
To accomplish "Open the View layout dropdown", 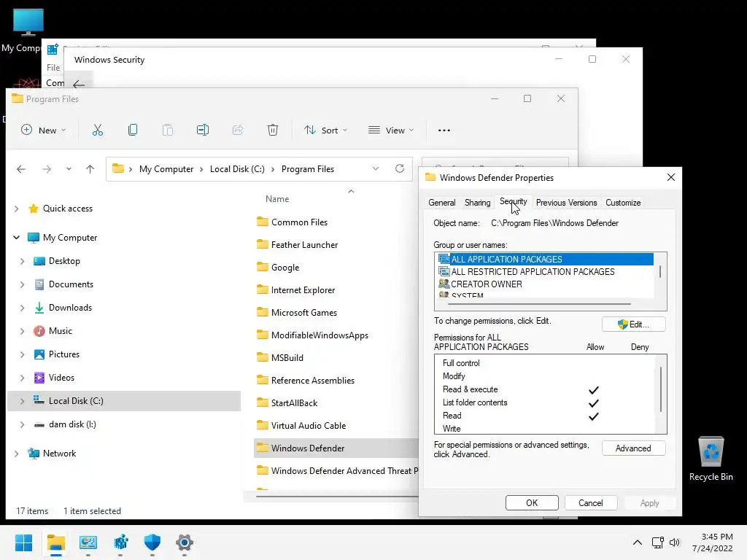I will click(391, 130).
